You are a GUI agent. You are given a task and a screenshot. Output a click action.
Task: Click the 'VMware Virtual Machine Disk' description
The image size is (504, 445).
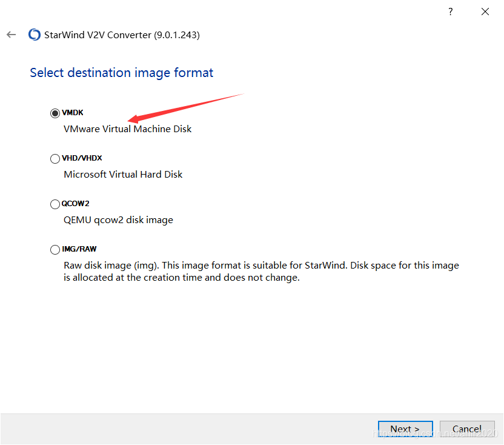pos(128,129)
